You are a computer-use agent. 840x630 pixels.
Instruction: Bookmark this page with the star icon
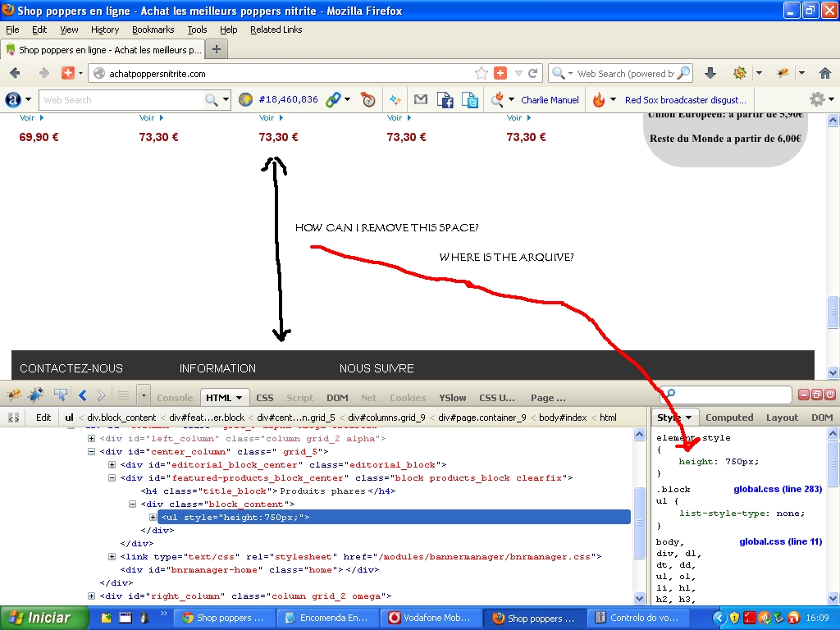[481, 73]
